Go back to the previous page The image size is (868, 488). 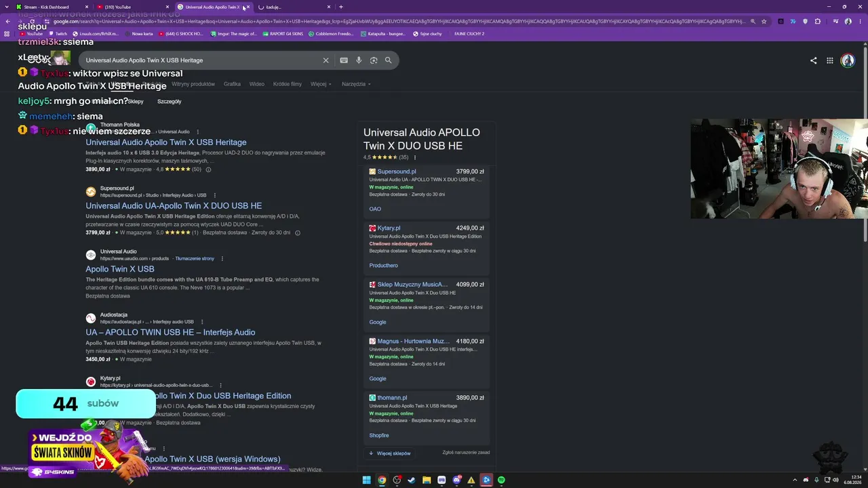coord(8,21)
